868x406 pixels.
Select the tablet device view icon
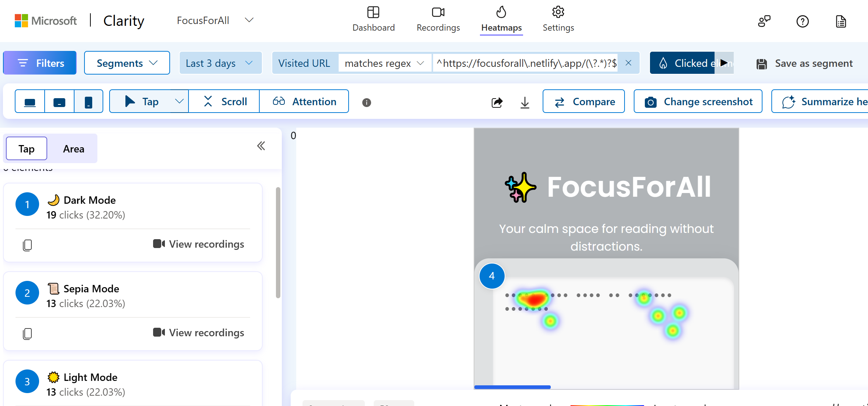(59, 101)
